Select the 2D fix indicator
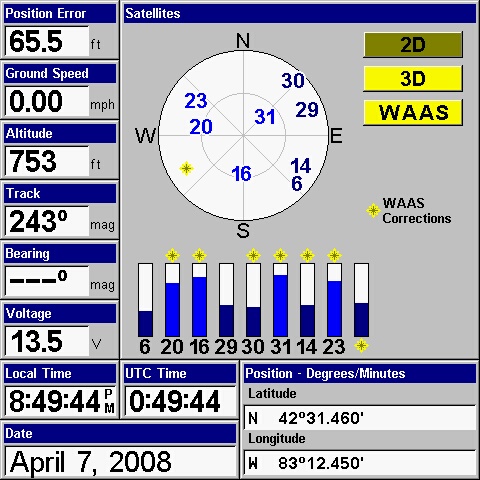The image size is (480, 480). pos(413,45)
